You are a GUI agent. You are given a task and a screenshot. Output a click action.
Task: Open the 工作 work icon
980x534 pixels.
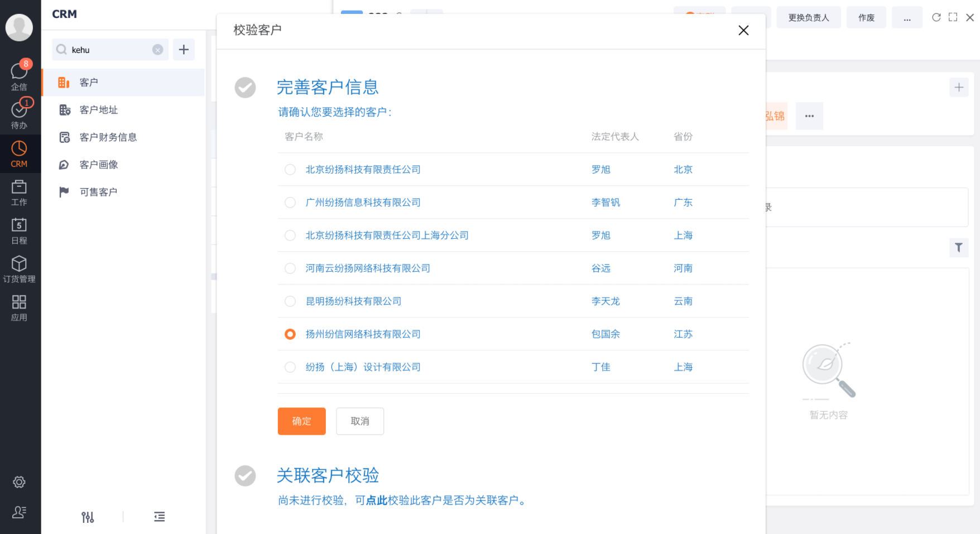click(19, 193)
